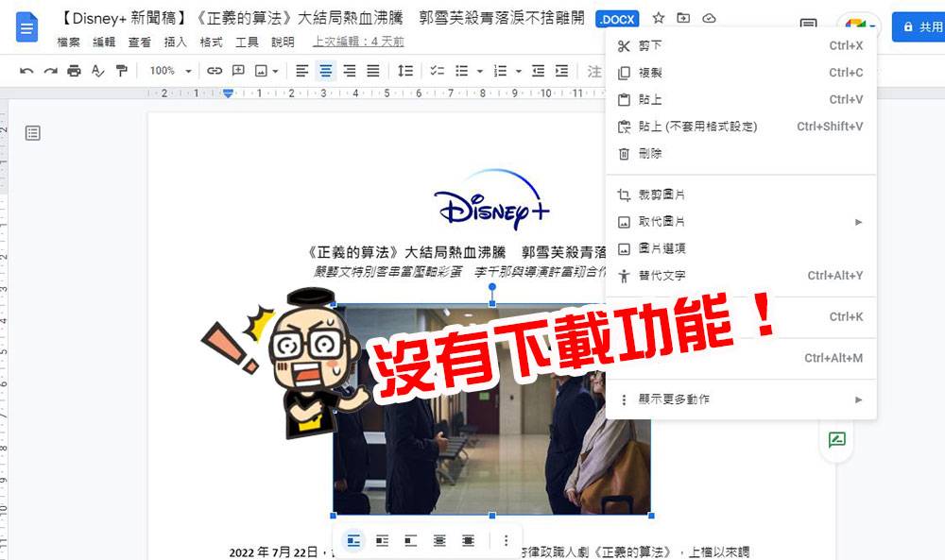This screenshot has height=560, width=945.
Task: Open the 插入 menu
Action: [176, 42]
